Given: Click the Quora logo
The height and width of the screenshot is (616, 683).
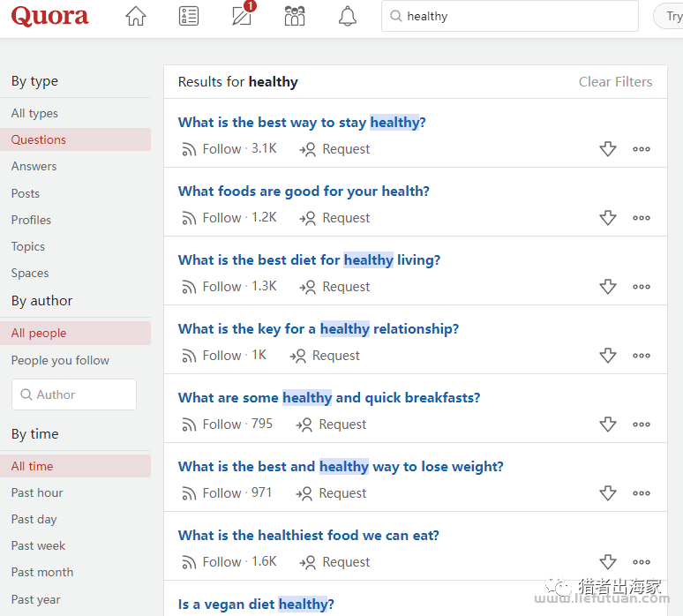Looking at the screenshot, I should (x=49, y=16).
